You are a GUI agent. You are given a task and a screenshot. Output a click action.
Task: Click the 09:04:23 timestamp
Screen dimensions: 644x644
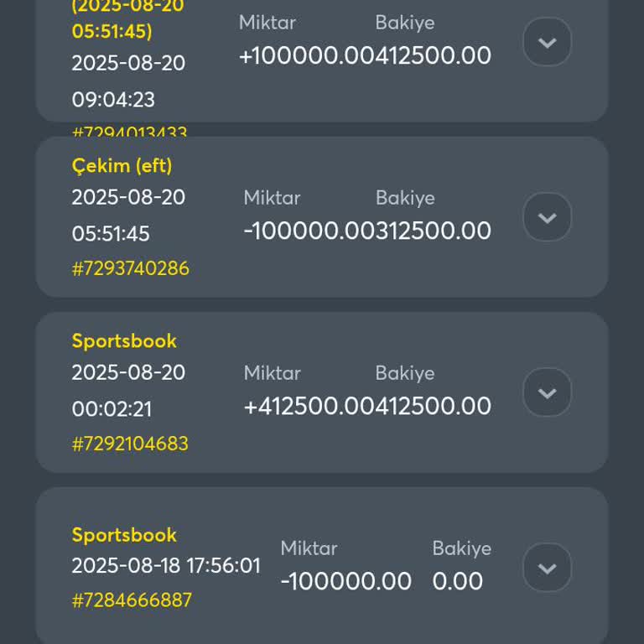pos(113,100)
